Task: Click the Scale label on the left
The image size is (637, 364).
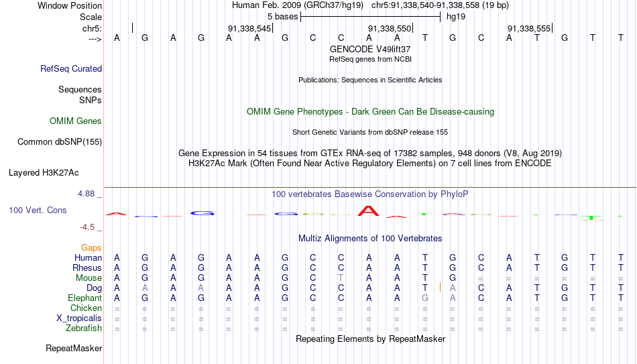Action: click(91, 17)
